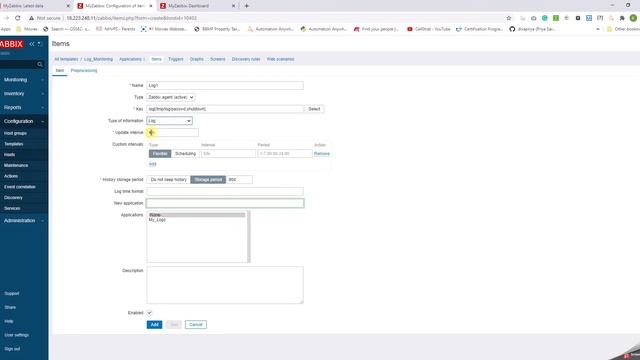Expand the Reports sidebar menu
640x360 pixels.
24,107
